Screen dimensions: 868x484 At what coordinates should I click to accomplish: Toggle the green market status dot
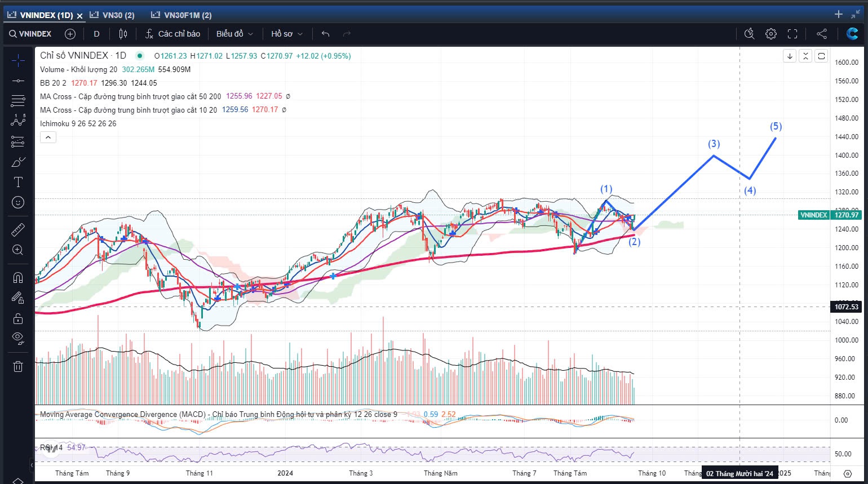tap(140, 56)
